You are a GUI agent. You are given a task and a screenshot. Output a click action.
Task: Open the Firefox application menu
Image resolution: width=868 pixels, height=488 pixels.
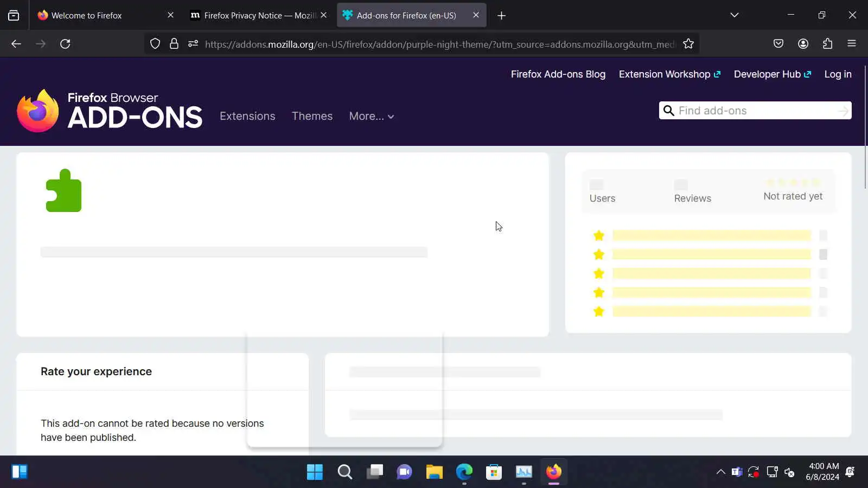tap(852, 44)
